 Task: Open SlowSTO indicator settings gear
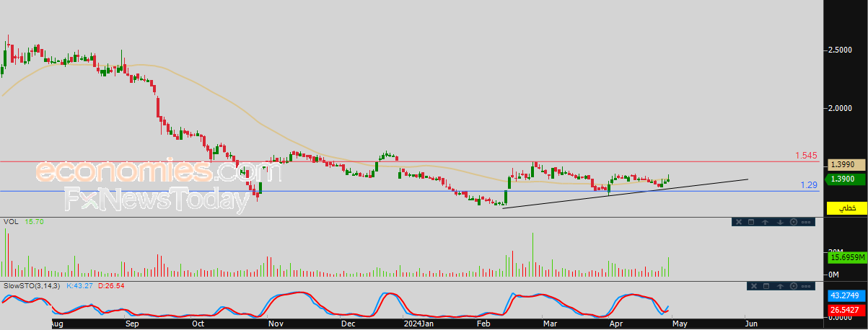[794, 286]
